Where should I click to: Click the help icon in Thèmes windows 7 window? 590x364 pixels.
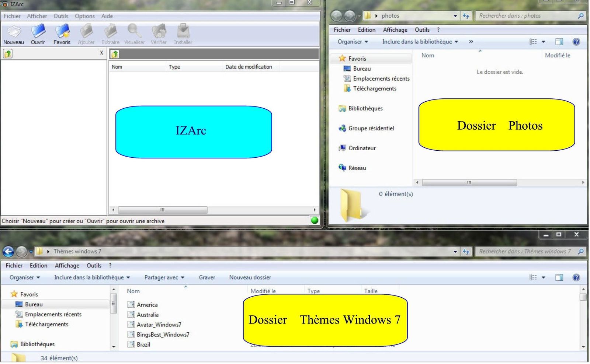tap(576, 277)
